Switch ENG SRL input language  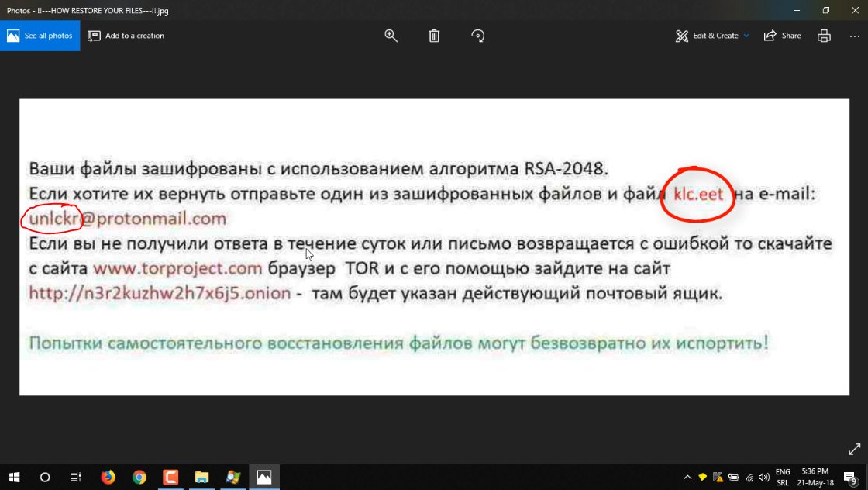pyautogui.click(x=783, y=478)
